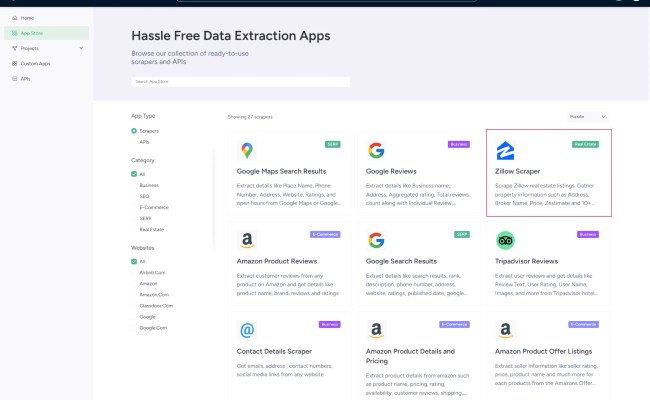
Task: Click the Contact Details @ icon
Action: click(247, 330)
